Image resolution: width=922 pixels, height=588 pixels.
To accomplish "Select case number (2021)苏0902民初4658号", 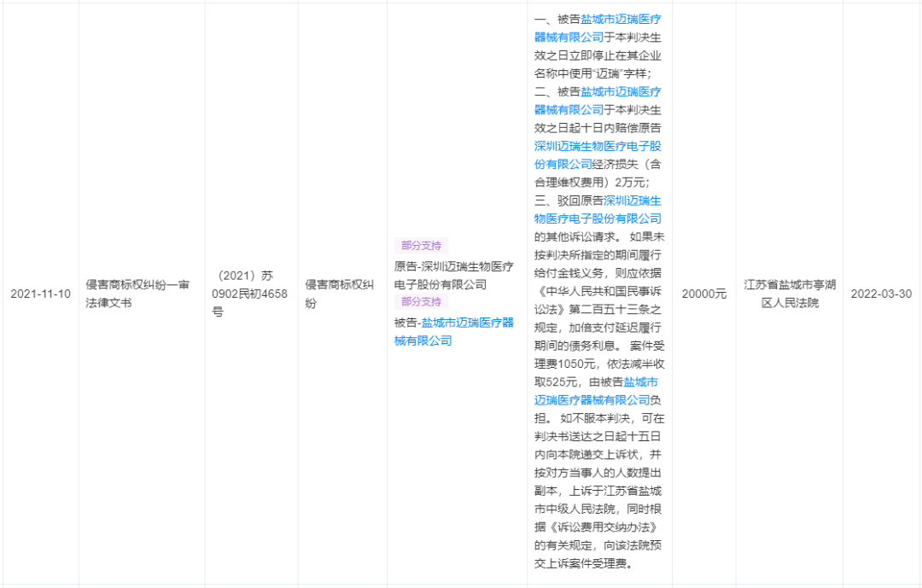I will [x=250, y=294].
